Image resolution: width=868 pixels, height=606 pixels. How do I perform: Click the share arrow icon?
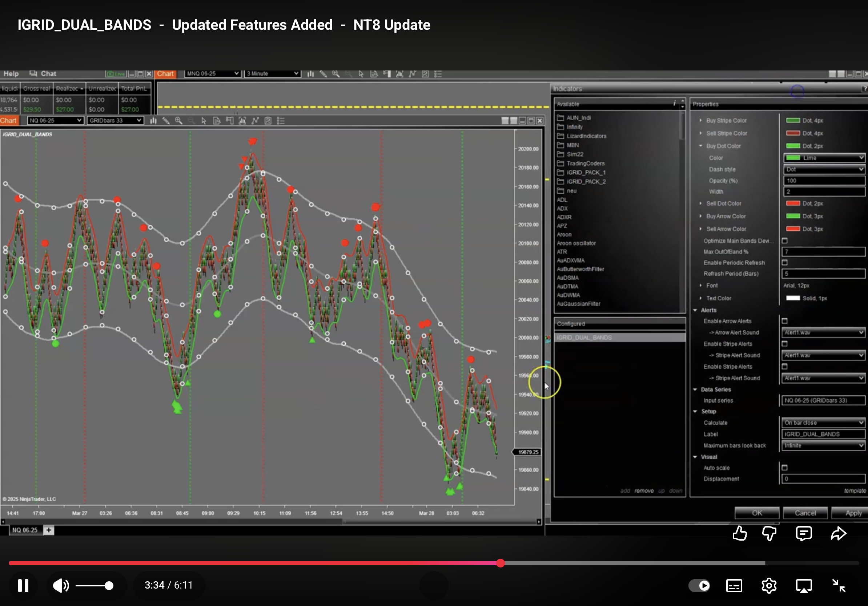click(x=838, y=533)
